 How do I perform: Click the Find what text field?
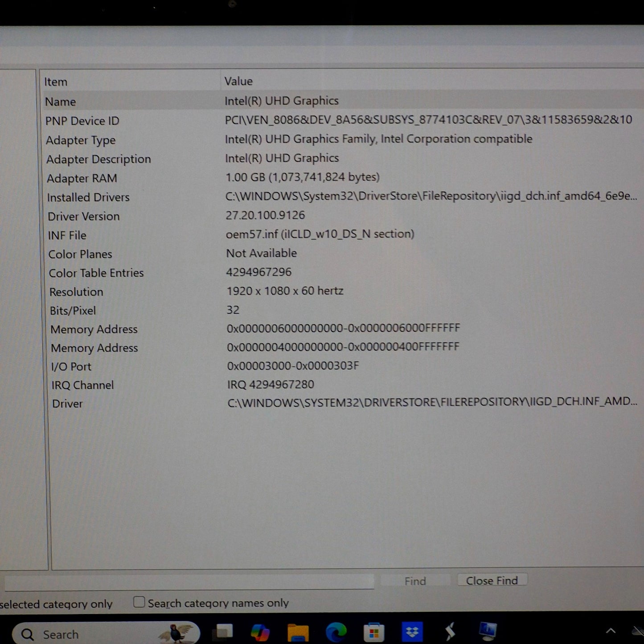189,582
